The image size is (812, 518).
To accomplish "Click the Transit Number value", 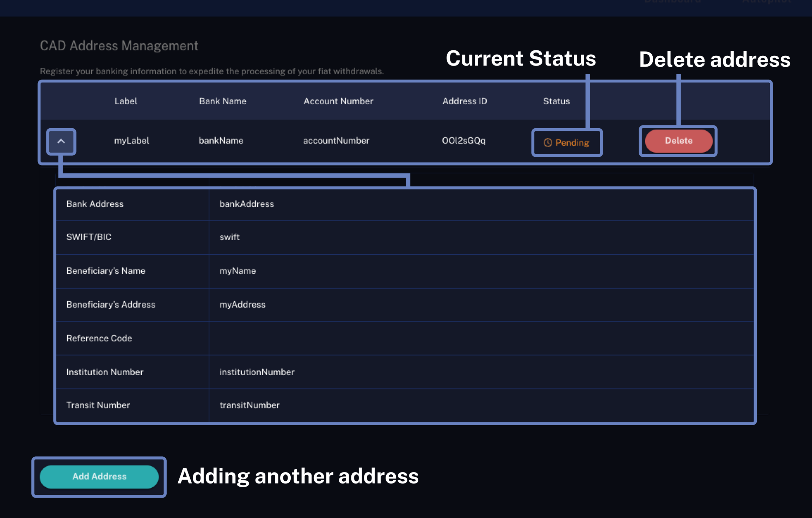I will pyautogui.click(x=249, y=405).
